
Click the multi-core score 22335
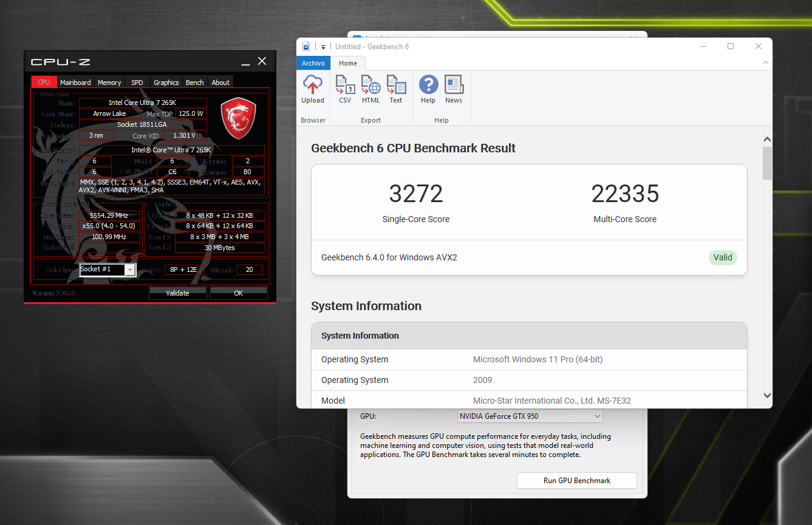coord(625,194)
